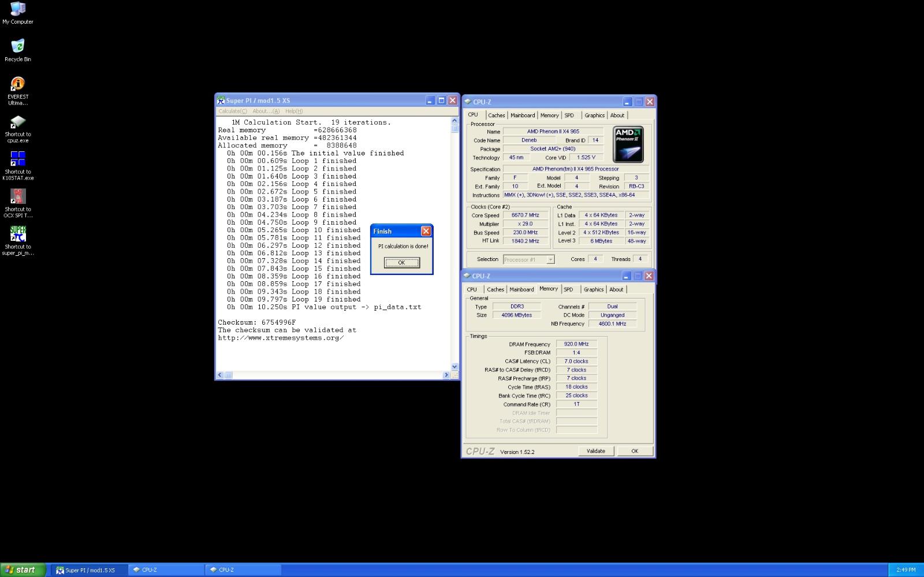
Task: Activate first CPU-Z taskbar button
Action: [166, 570]
